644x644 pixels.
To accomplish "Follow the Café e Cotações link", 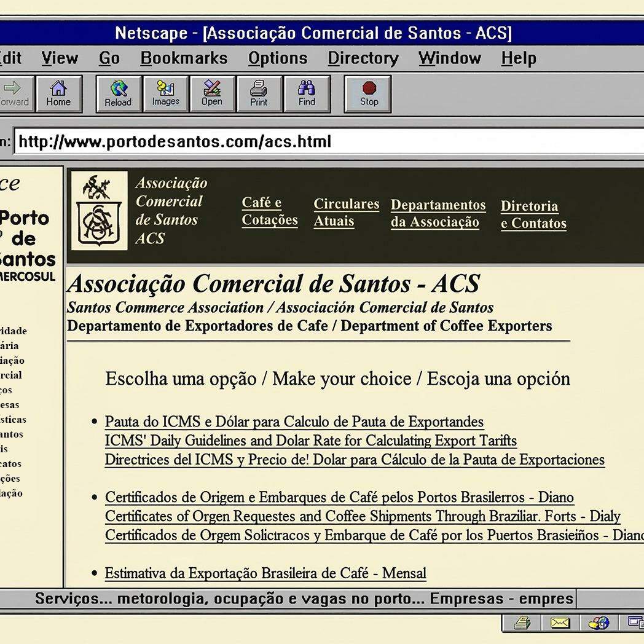I will (x=269, y=211).
